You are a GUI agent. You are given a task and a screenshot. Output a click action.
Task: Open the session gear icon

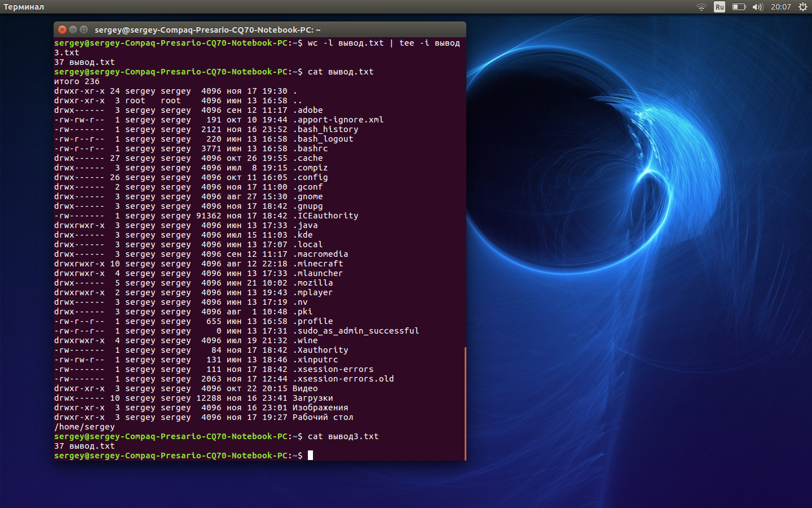(802, 7)
